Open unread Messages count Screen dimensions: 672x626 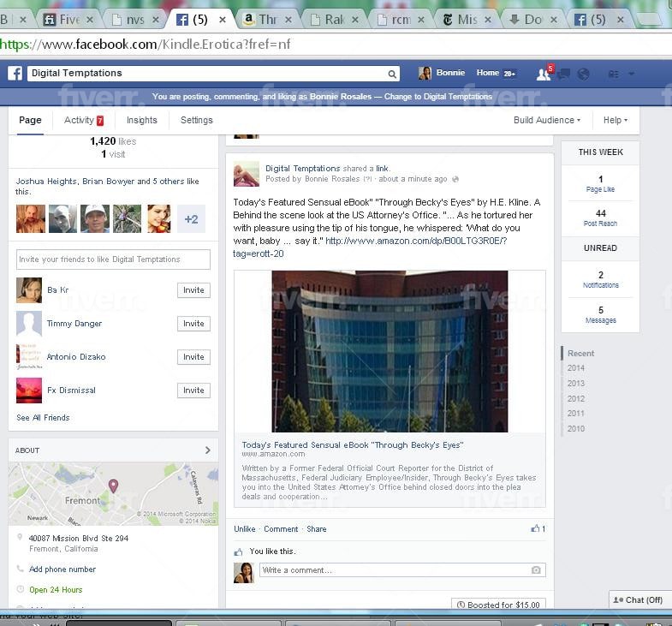600,315
